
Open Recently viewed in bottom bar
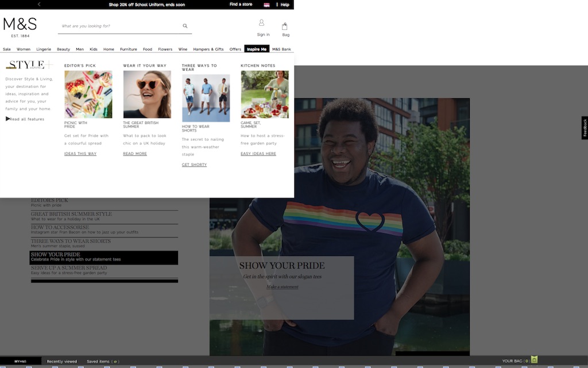coord(62,362)
